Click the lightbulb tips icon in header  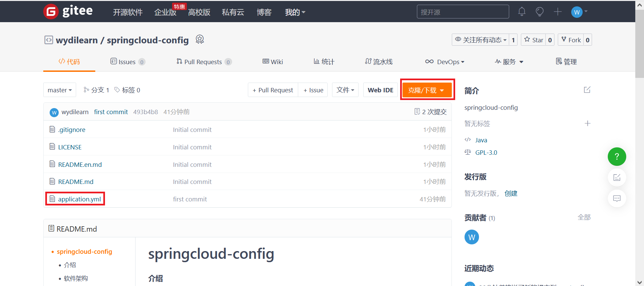[x=539, y=12]
